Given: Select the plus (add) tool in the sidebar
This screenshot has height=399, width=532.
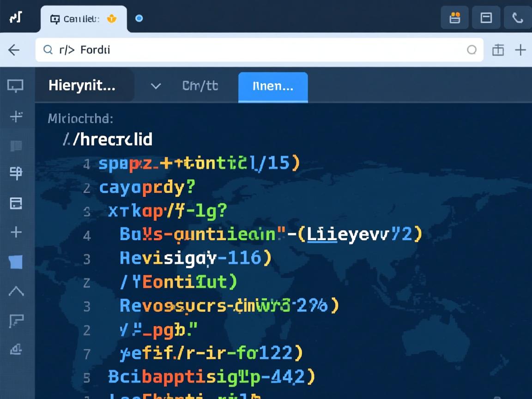Looking at the screenshot, I should coord(17,233).
